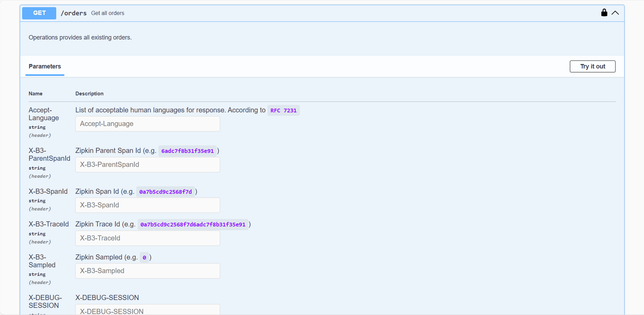Click the example parent span id code chip
Screen dimensions: 644x315
[x=187, y=151]
